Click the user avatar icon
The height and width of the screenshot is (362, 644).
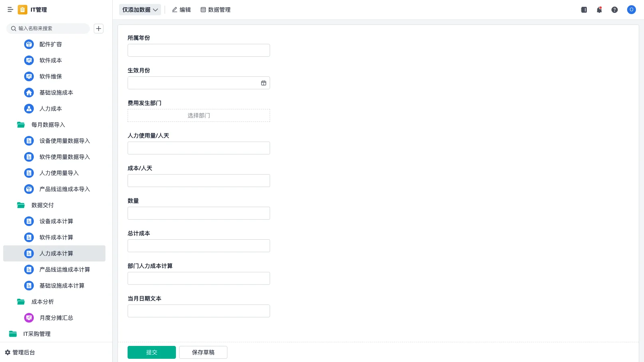tap(631, 10)
